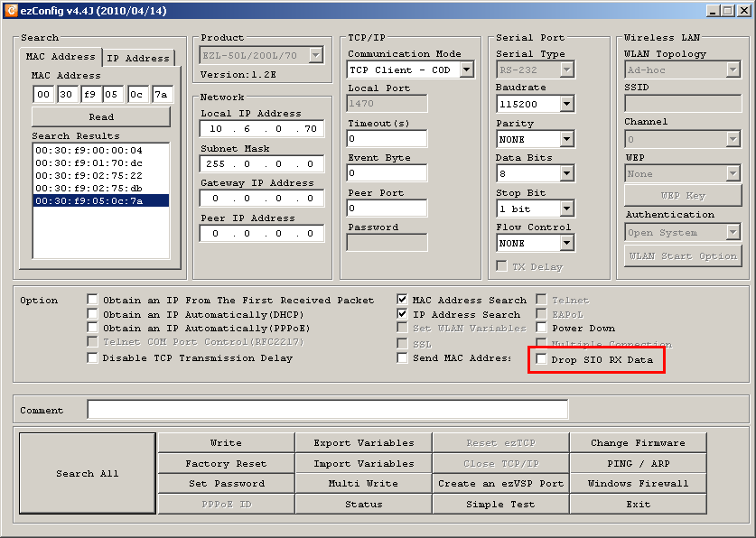Open Windows Firewall settings button
This screenshot has height=538, width=756.
coord(639,484)
